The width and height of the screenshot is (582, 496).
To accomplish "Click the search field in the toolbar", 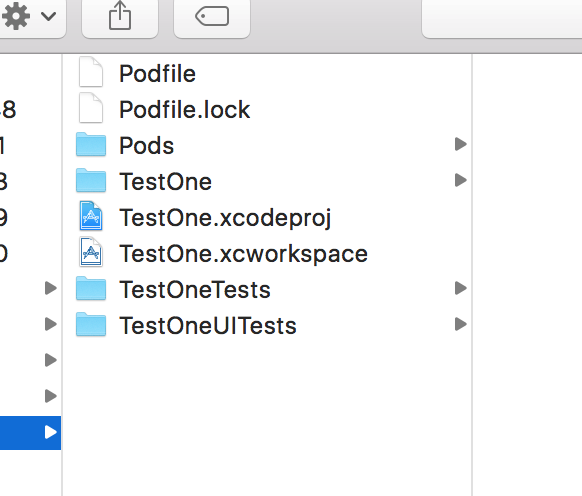I will (502, 17).
